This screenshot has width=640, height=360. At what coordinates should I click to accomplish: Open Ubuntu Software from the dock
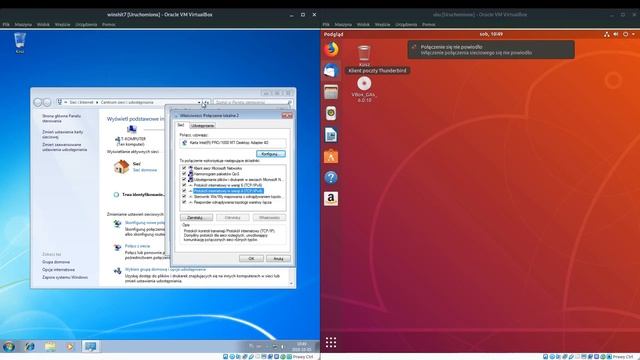(331, 156)
